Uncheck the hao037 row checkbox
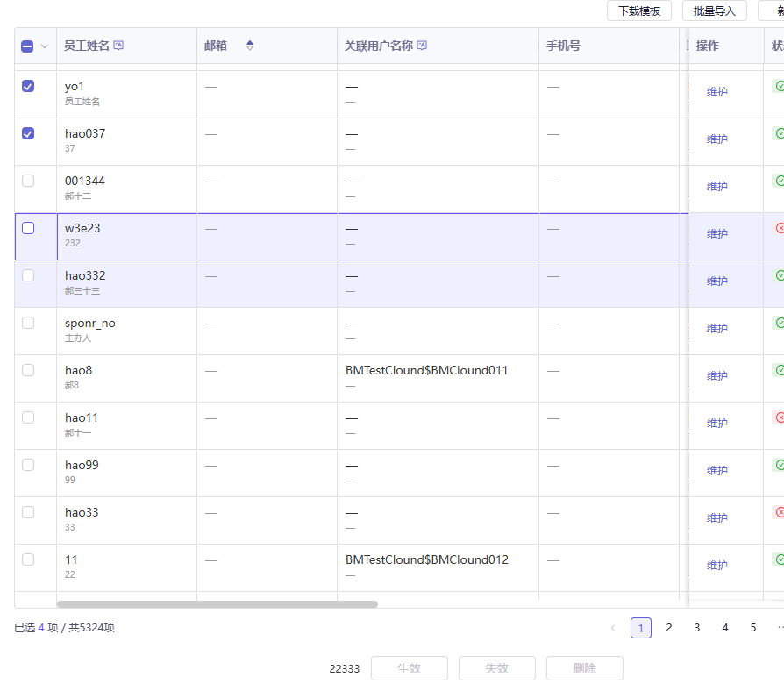This screenshot has width=784, height=684. (x=28, y=133)
